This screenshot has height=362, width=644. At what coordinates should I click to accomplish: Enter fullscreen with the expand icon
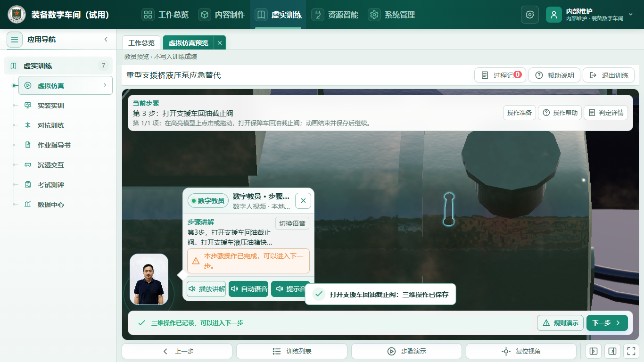(x=630, y=351)
